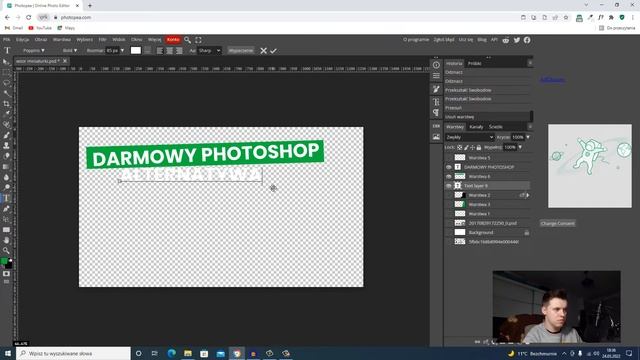Viewport: 640px width, 360px height.
Task: Switch to the Kanały tab
Action: pos(476,127)
